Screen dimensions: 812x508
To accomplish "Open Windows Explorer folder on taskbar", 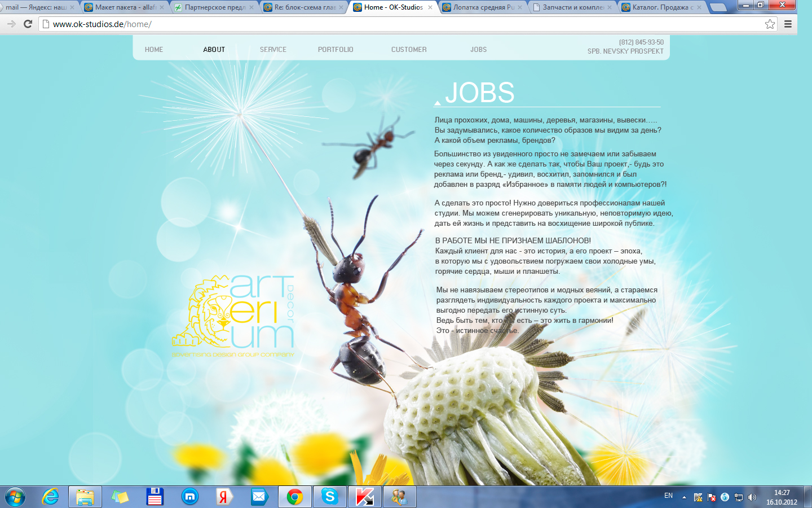I will [85, 497].
